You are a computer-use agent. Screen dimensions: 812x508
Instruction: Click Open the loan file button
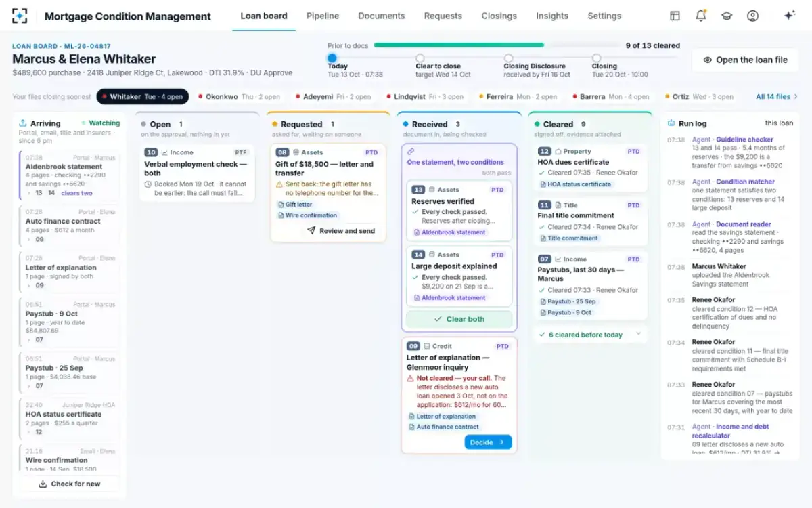pos(745,60)
